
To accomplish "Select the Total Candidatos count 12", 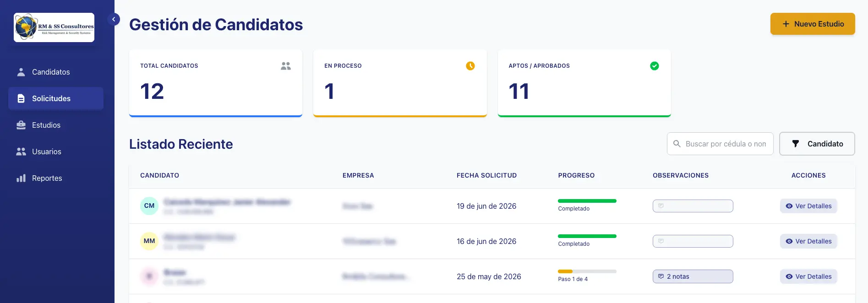I will (x=152, y=91).
